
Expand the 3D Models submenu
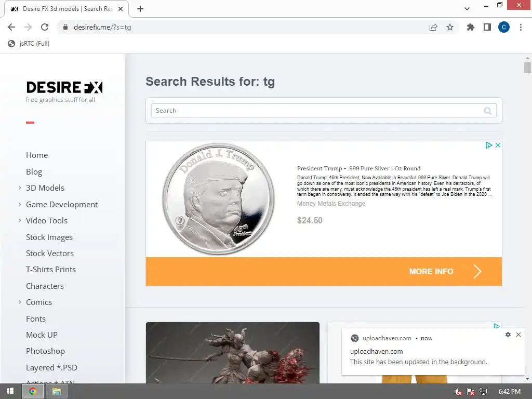[20, 188]
